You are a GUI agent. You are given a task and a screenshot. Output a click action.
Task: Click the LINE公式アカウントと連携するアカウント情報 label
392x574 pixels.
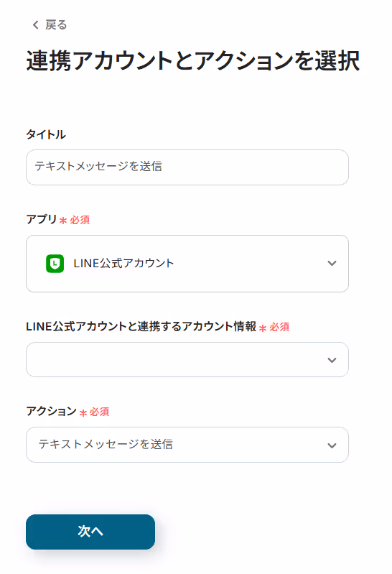tap(141, 326)
